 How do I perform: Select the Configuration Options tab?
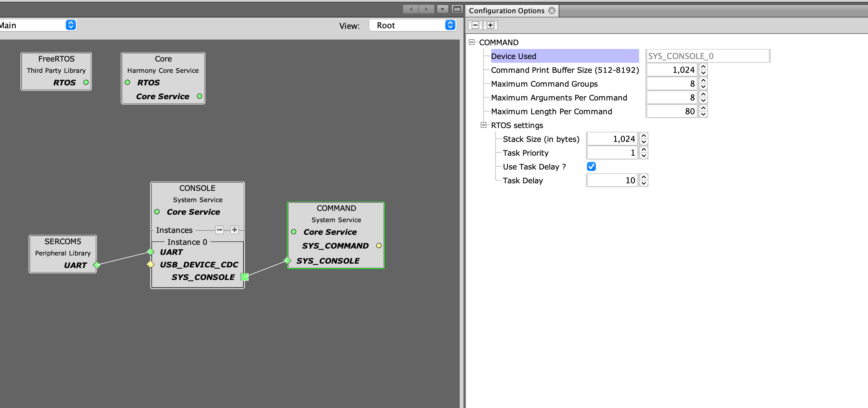click(x=506, y=11)
